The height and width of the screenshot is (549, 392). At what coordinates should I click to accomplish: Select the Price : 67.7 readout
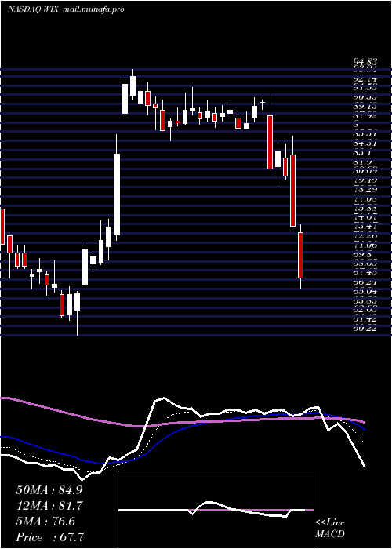[x=50, y=537]
